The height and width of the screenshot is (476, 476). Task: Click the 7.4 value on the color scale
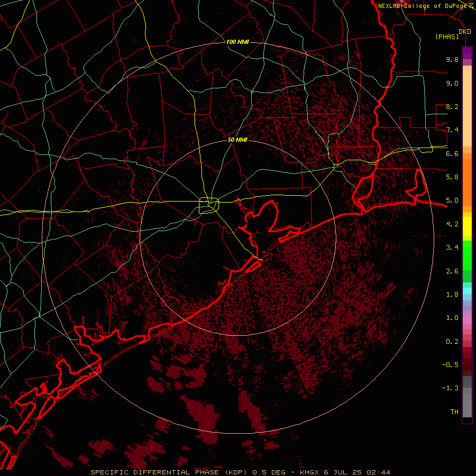(x=452, y=130)
